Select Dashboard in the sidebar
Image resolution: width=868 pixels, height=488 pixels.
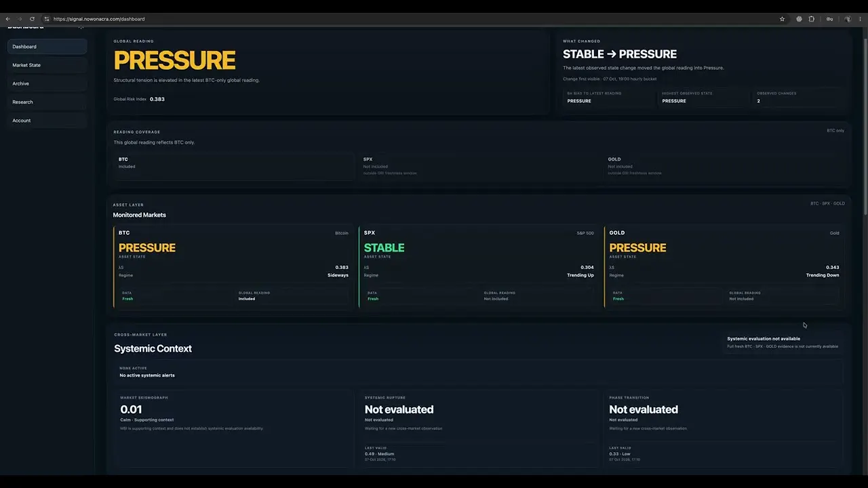(x=47, y=47)
